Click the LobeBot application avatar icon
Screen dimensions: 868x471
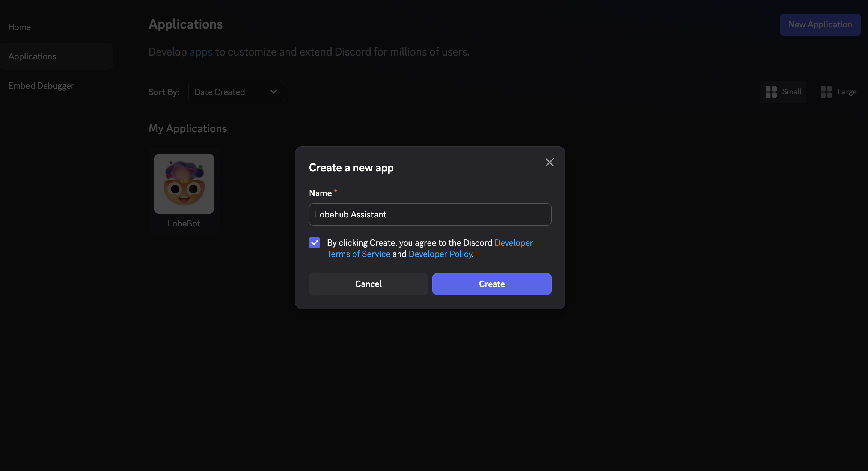click(x=184, y=184)
